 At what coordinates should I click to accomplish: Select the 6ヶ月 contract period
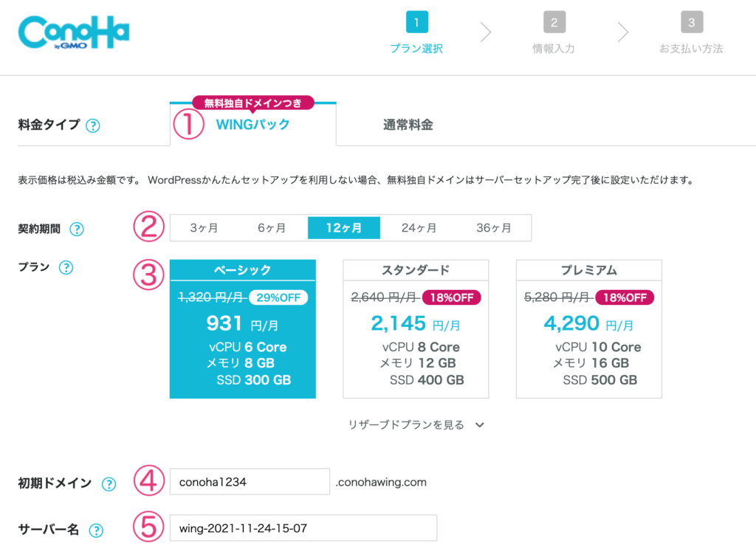point(272,227)
